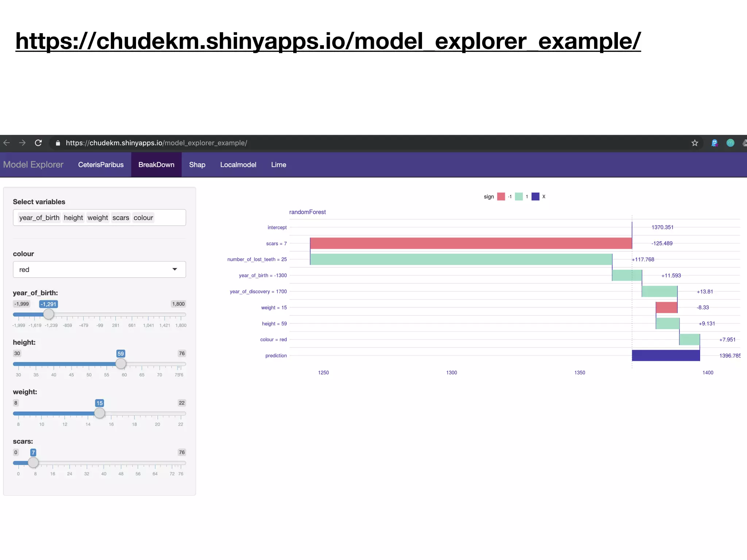
Task: Select the height variable tag
Action: pos(73,218)
